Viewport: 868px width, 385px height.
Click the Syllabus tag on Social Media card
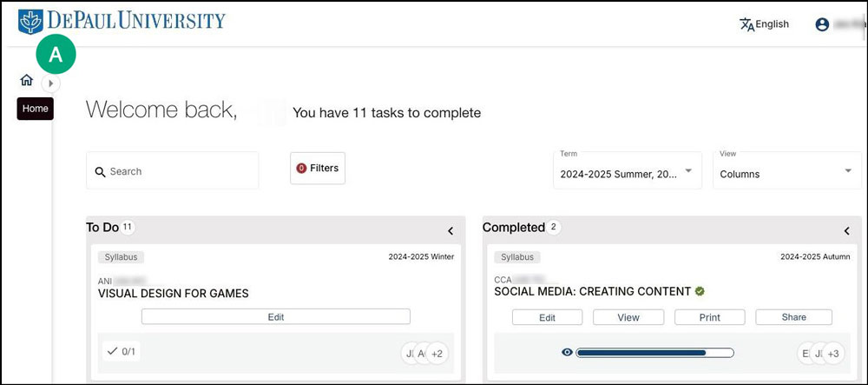(x=517, y=257)
